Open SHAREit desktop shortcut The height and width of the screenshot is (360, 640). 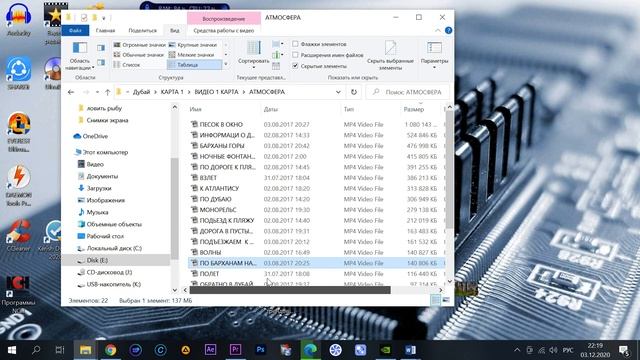[19, 73]
